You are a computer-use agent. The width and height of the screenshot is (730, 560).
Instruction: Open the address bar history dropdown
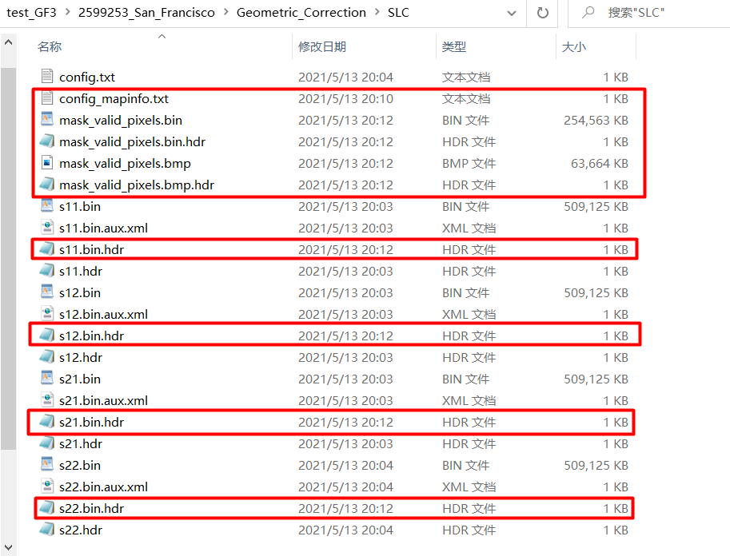pos(513,13)
